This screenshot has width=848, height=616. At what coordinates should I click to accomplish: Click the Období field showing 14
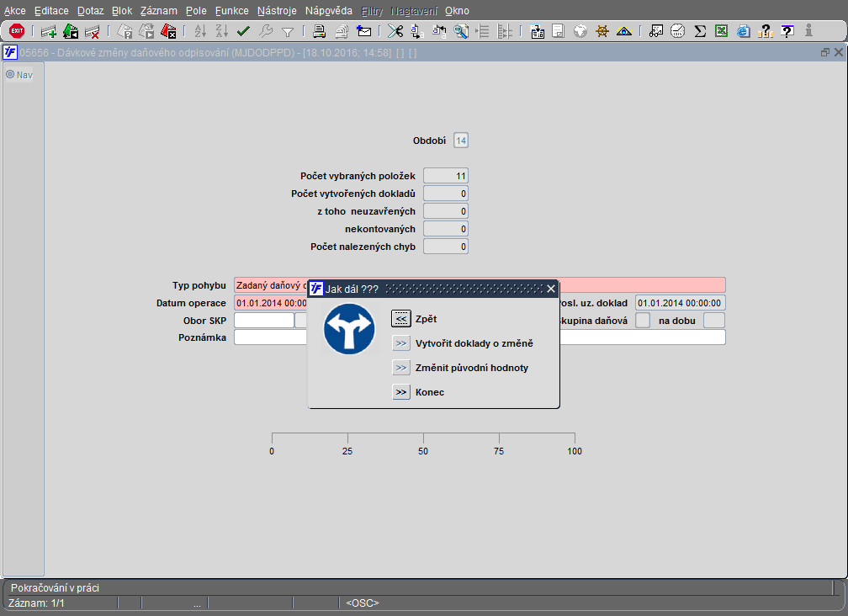coord(461,141)
